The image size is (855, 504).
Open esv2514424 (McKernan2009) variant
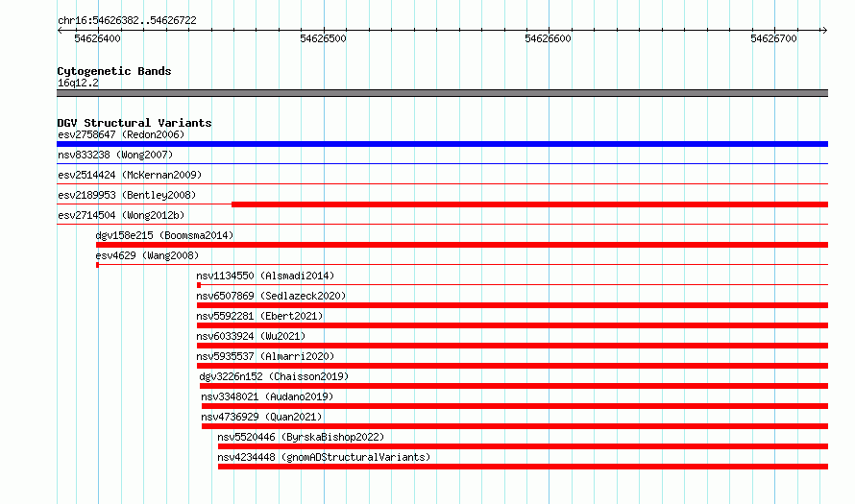(130, 175)
